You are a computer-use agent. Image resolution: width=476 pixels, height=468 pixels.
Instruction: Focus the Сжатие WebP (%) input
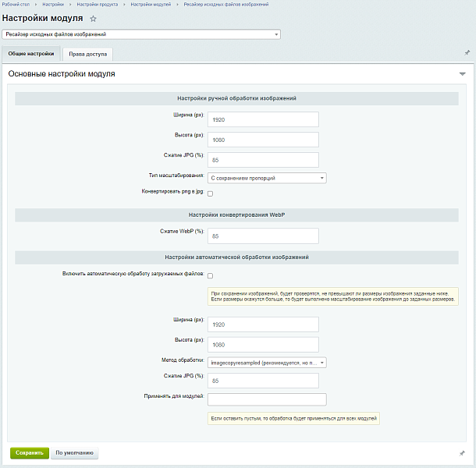tap(263, 236)
